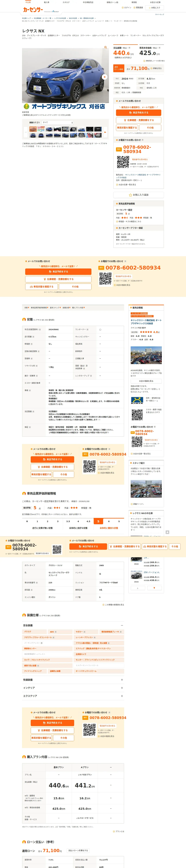
Task: Select score 4.5 on the quality rating scale
Action: tap(89, 521)
